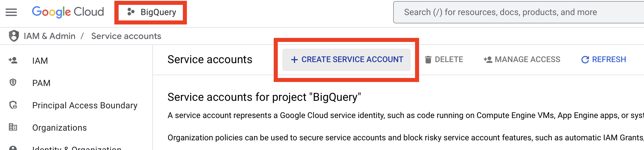Click the IAM & Admin shield icon
The image size is (644, 150).
(14, 36)
